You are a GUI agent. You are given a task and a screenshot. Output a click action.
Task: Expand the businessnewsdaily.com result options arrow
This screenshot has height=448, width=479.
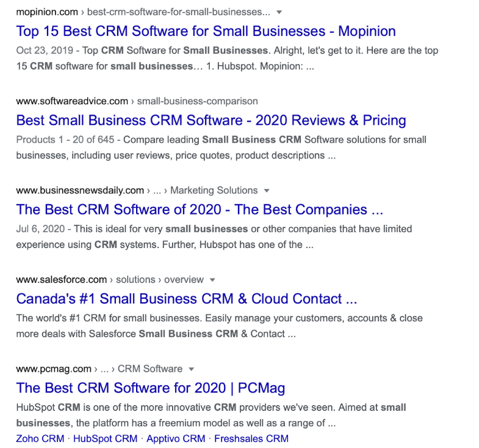[267, 191]
